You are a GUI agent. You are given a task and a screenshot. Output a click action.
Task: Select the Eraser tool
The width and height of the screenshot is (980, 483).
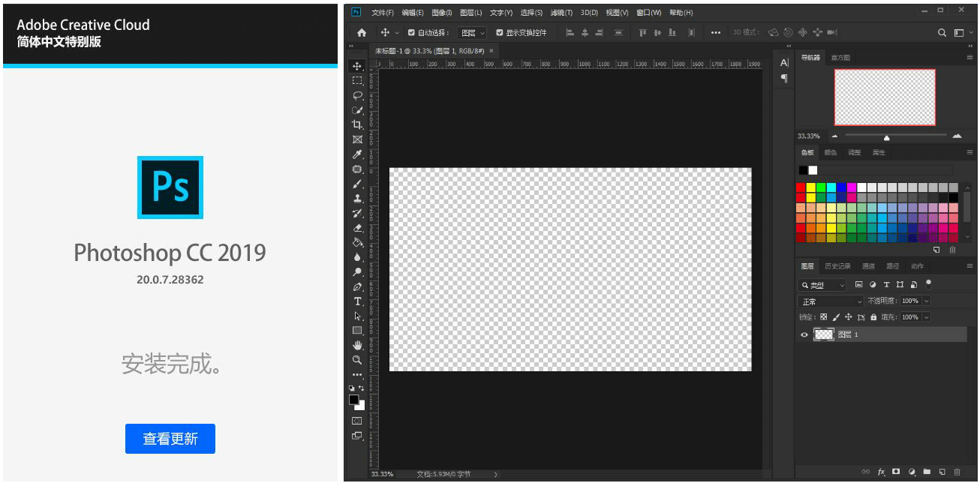(357, 228)
